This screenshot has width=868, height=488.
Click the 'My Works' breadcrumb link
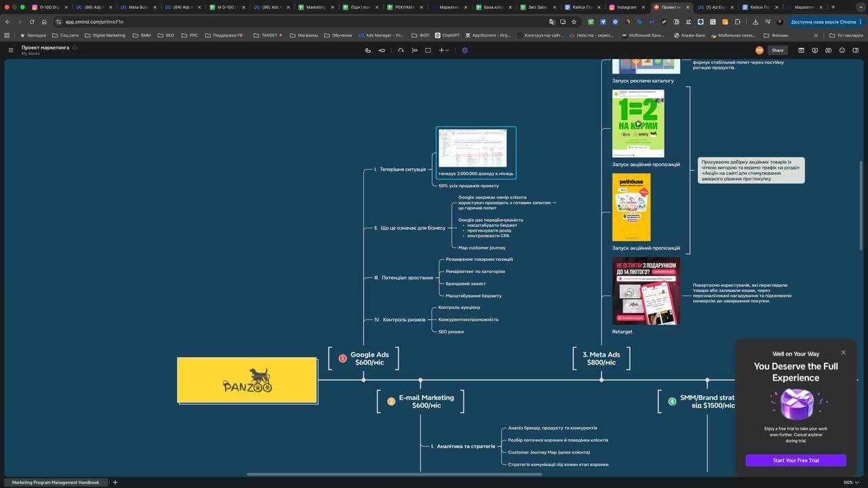[x=30, y=54]
